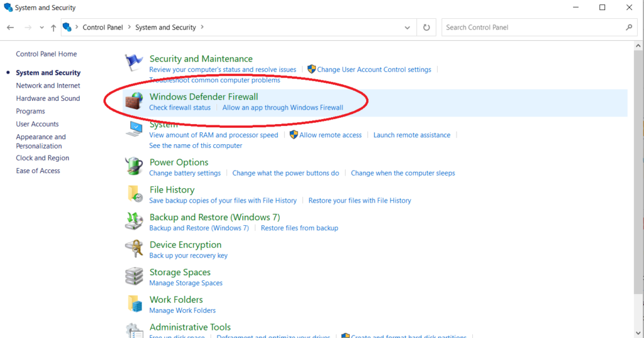Open Administrative Tools heading
This screenshot has width=644, height=338.
tap(190, 327)
